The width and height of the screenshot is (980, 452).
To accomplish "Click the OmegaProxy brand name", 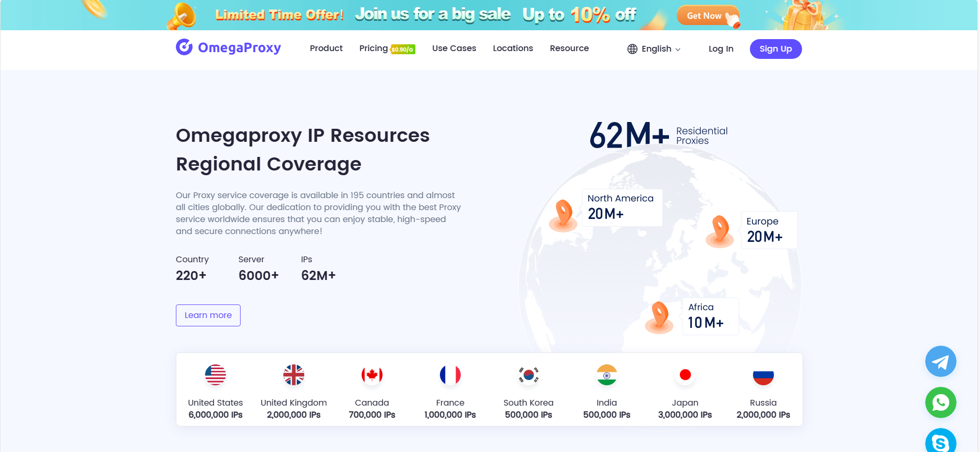I will 240,47.
